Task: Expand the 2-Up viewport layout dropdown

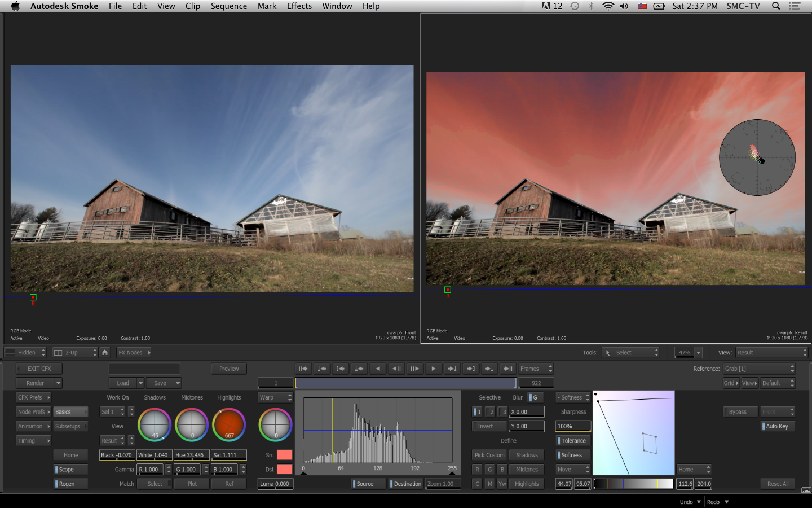Action: pos(75,352)
